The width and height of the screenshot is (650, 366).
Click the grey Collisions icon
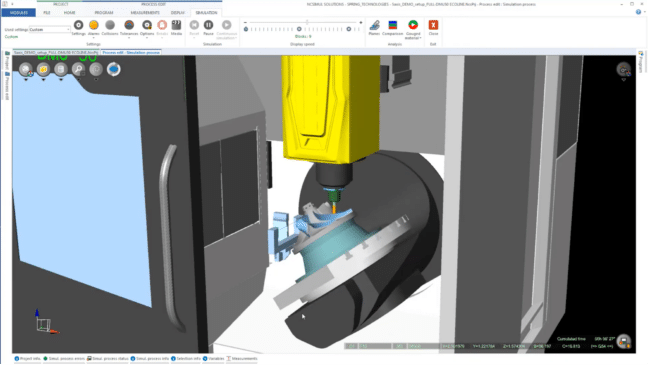[110, 25]
